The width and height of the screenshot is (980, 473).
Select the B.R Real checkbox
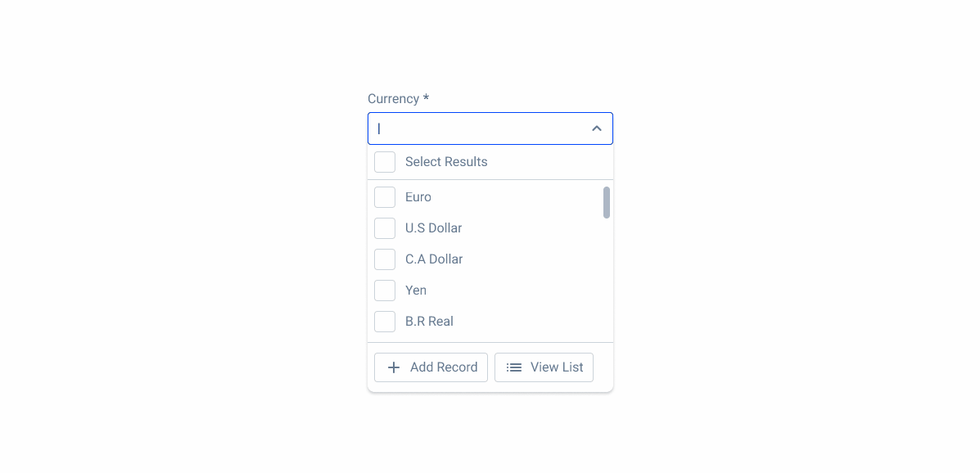click(385, 322)
